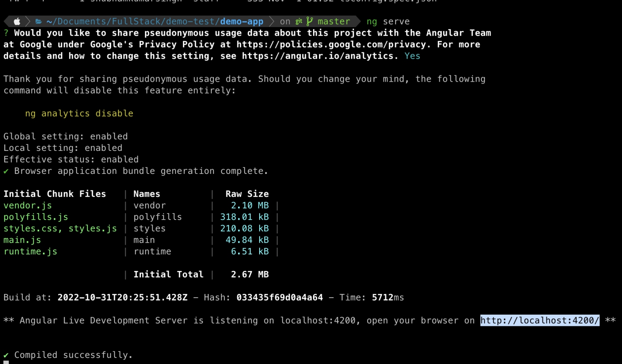Click the Effective status: enabled line
Image resolution: width=622 pixels, height=364 pixels.
[x=71, y=160]
